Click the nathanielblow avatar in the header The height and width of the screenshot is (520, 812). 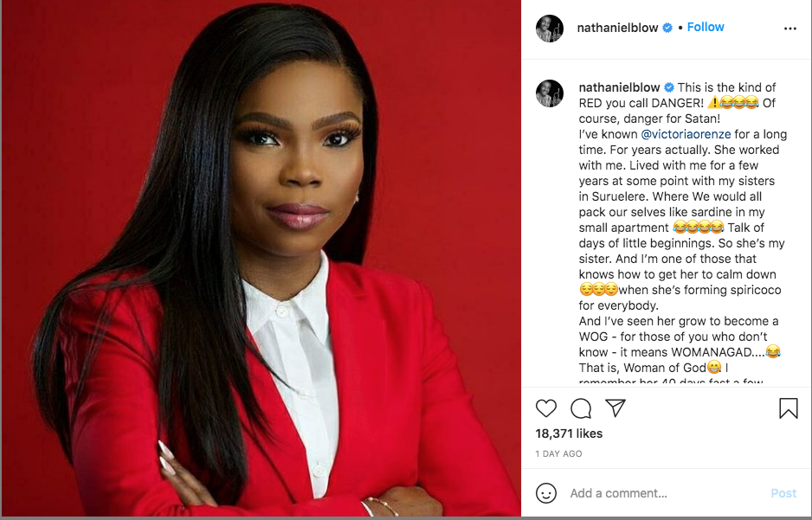pos(550,28)
